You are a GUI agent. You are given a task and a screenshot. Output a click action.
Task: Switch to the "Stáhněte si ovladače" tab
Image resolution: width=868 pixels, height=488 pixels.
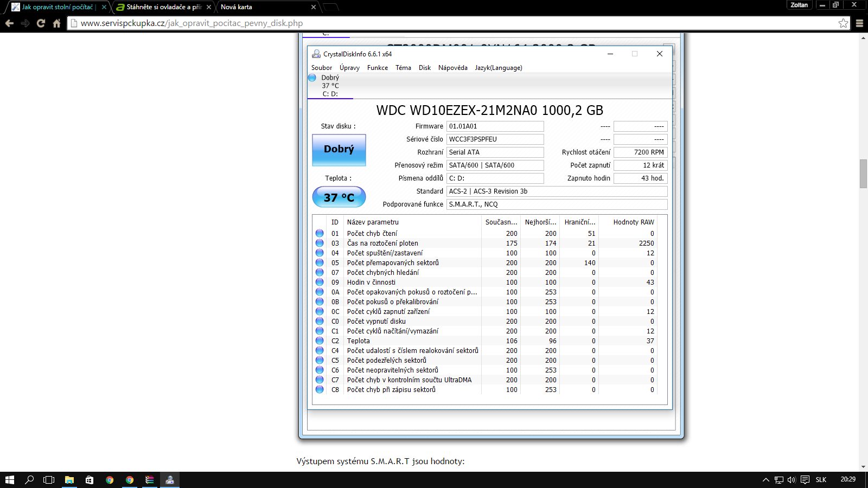click(x=163, y=7)
